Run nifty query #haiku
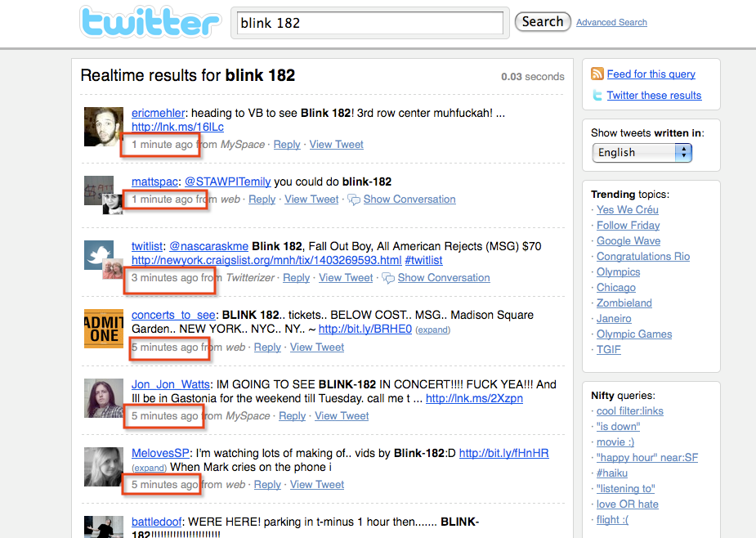The image size is (756, 538). click(x=612, y=473)
